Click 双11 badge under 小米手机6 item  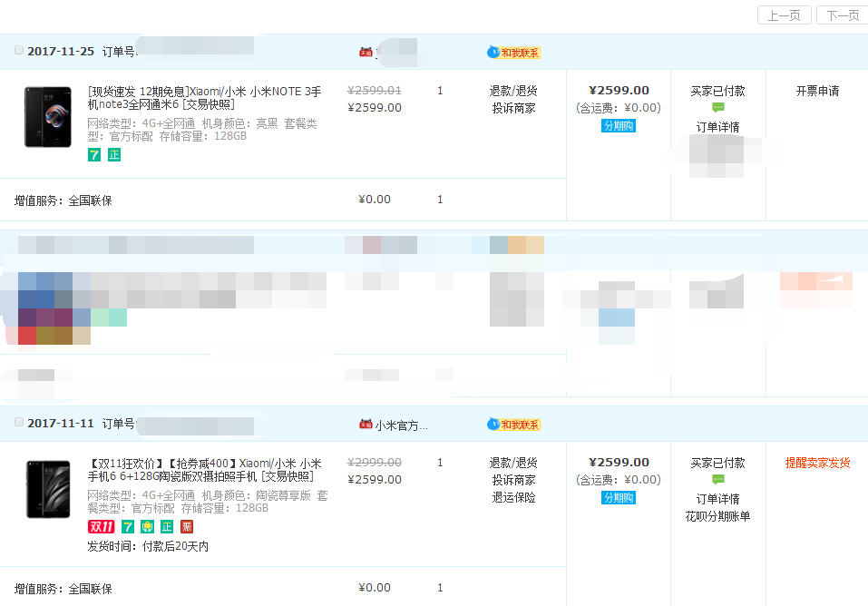pos(102,526)
